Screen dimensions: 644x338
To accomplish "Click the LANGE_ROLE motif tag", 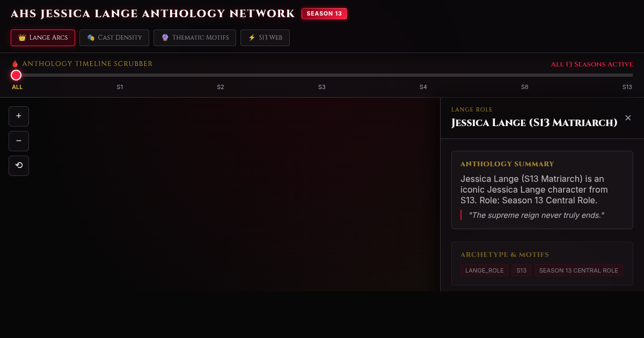I will click(x=485, y=270).
